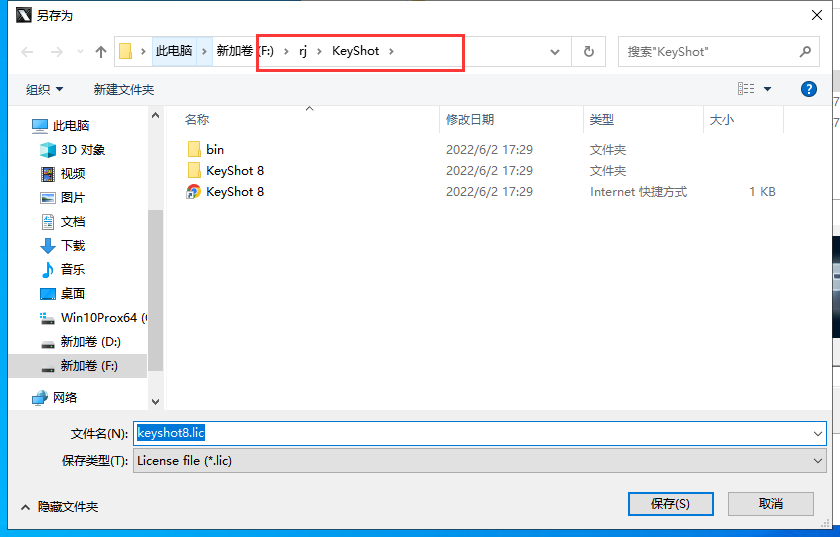
Task: Select the KeyShot 8 Internet shortcut
Action: click(226, 192)
